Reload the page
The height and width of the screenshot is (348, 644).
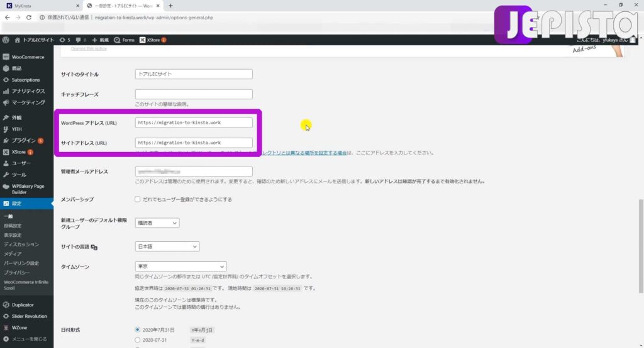29,17
